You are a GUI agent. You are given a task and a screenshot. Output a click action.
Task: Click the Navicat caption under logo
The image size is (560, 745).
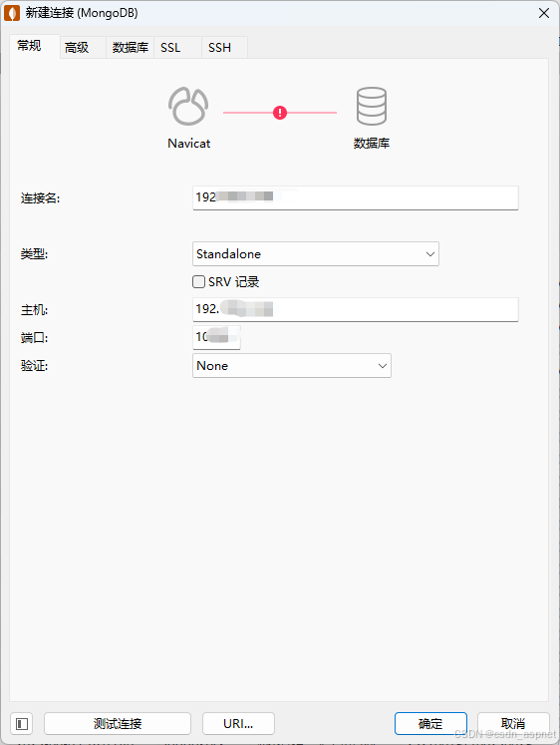click(x=189, y=143)
